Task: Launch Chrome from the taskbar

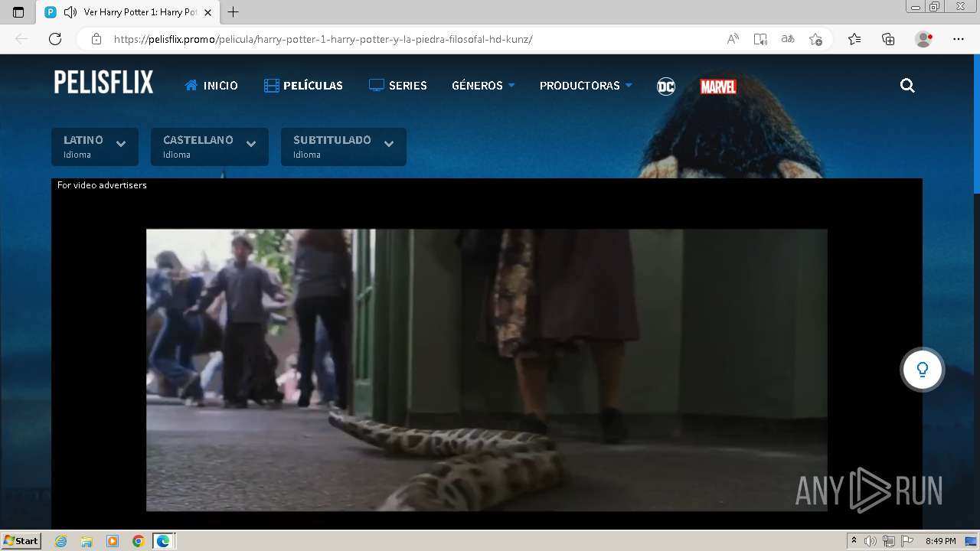Action: pyautogui.click(x=138, y=541)
